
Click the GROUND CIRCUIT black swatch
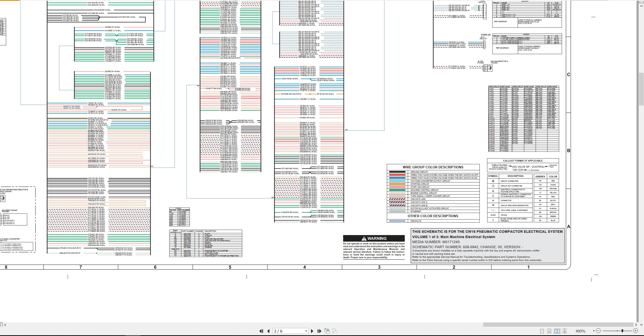(x=397, y=172)
